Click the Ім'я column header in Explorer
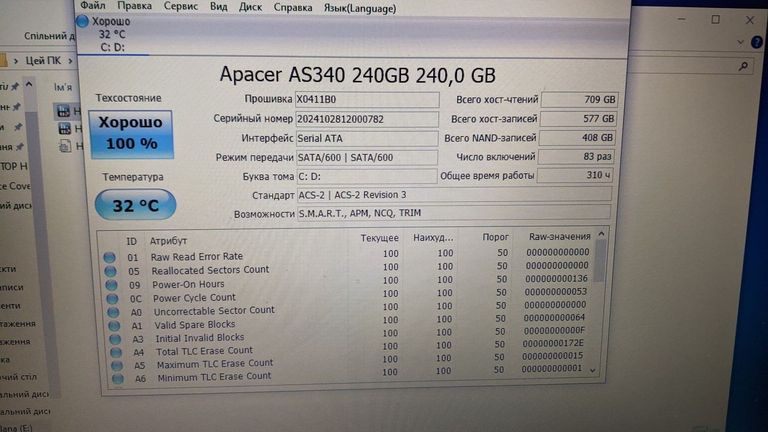768x432 pixels. pos(63,87)
